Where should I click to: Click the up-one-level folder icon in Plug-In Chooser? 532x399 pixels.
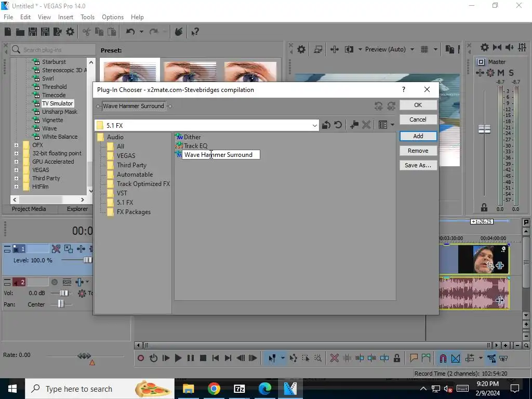pyautogui.click(x=326, y=125)
